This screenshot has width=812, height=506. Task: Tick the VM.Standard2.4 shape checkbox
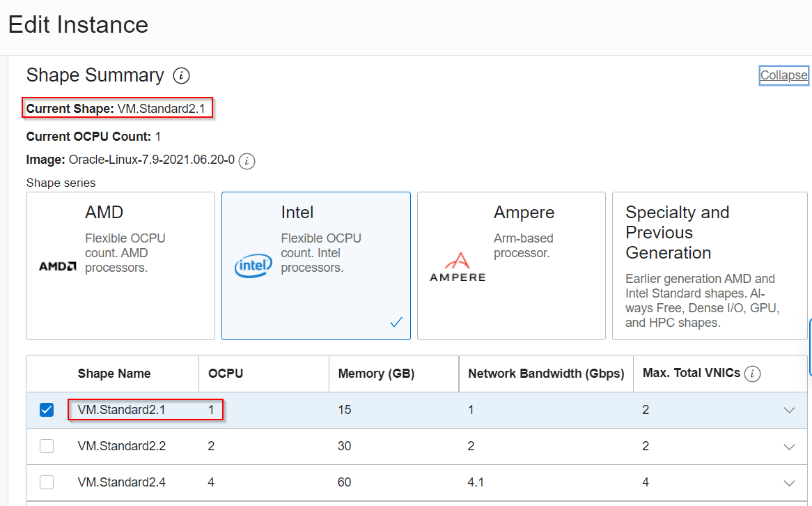[x=47, y=482]
